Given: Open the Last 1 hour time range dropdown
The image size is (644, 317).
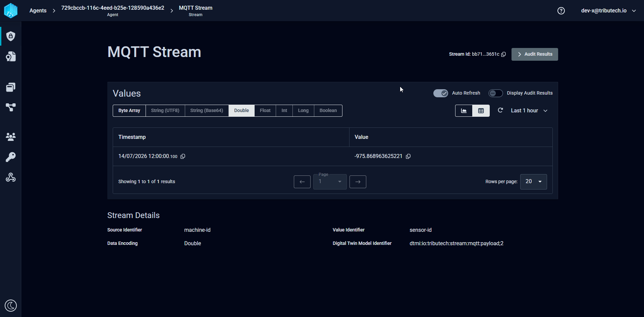Looking at the screenshot, I should click(x=529, y=111).
